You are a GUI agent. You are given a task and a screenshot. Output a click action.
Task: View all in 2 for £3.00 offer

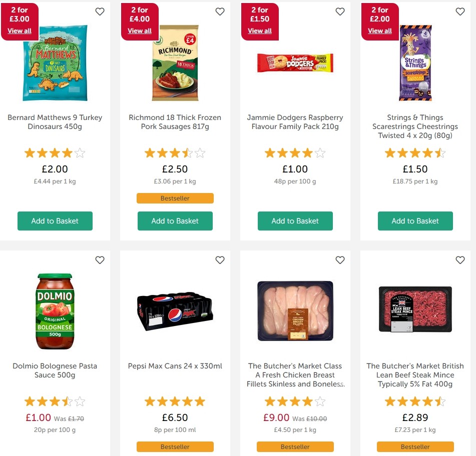[20, 30]
